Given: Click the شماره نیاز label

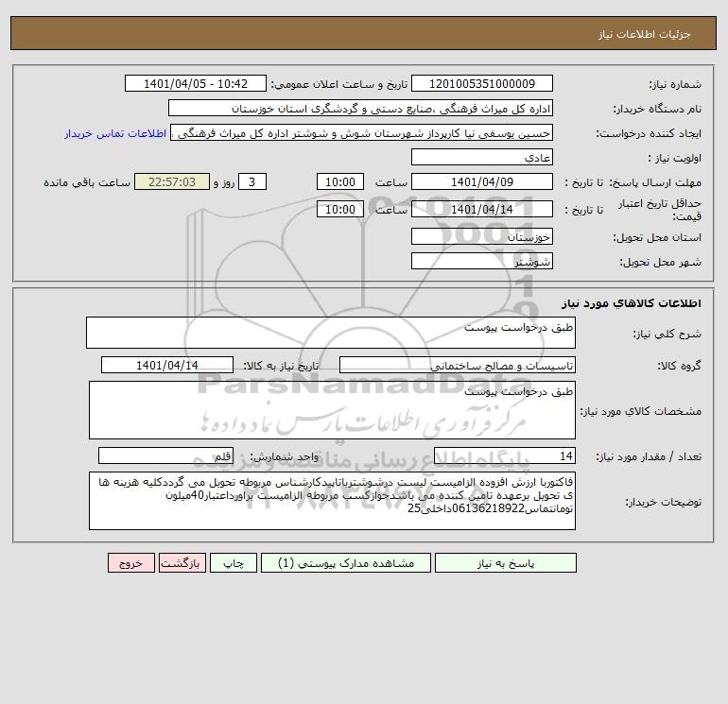Looking at the screenshot, I should click(x=675, y=84).
